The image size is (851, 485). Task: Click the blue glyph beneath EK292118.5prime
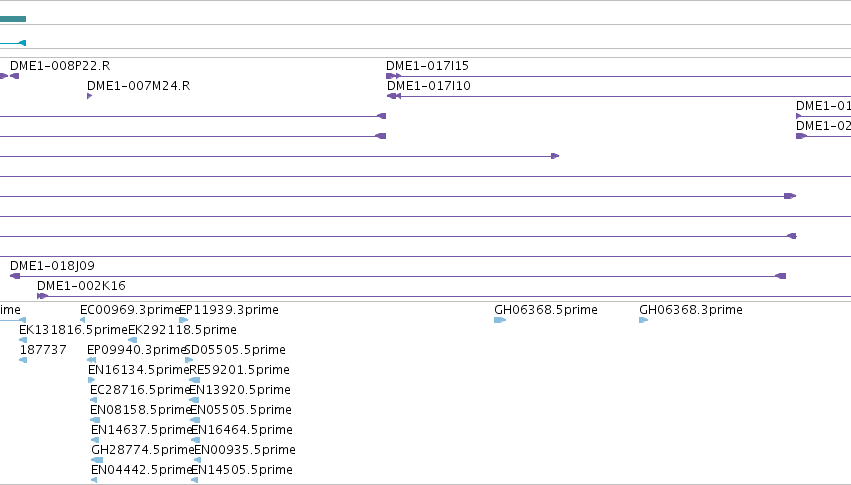(132, 340)
